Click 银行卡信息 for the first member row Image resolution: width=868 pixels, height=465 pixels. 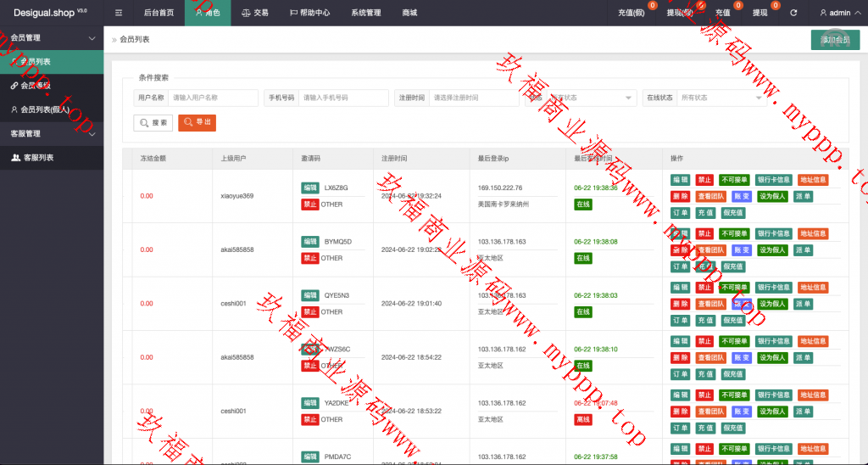[774, 180]
